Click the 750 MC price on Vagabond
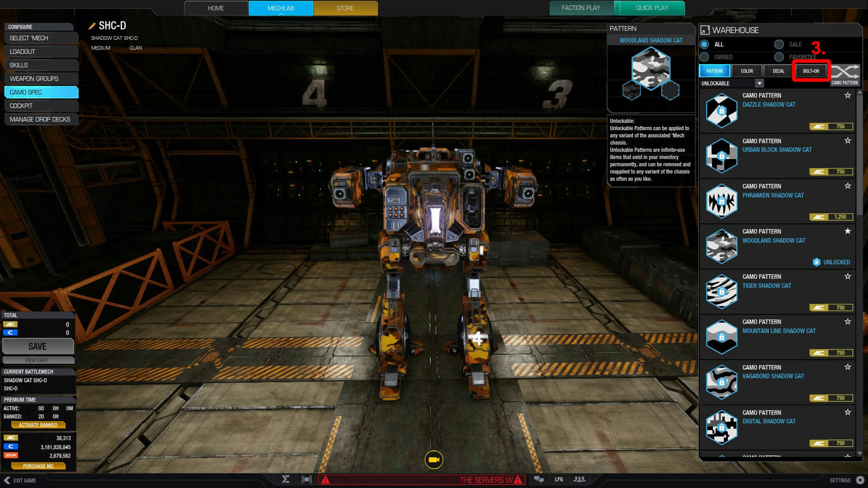868x488 pixels. point(831,398)
